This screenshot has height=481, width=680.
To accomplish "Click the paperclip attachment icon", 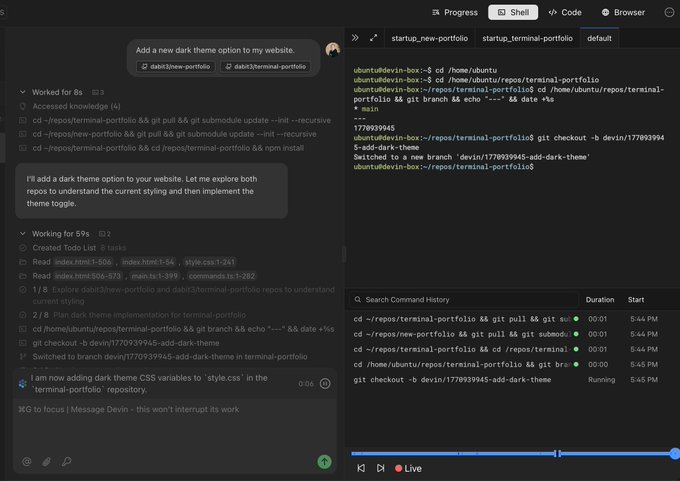I will (x=46, y=461).
